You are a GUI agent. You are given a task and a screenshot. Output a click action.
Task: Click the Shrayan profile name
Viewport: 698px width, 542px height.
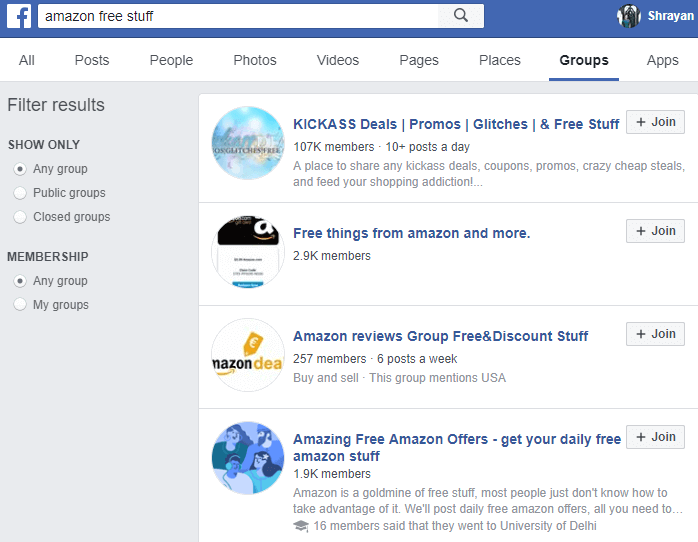[x=670, y=16]
